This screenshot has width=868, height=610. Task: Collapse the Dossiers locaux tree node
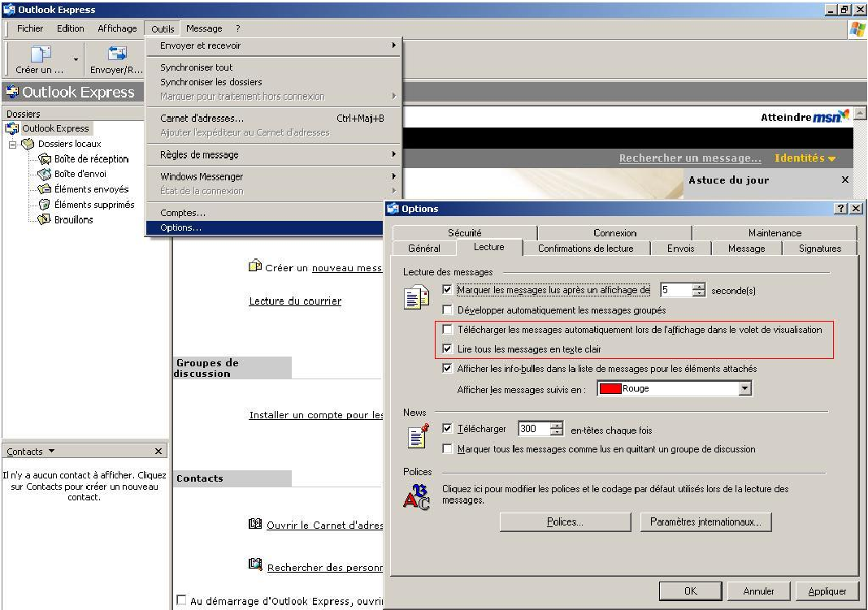pyautogui.click(x=12, y=145)
